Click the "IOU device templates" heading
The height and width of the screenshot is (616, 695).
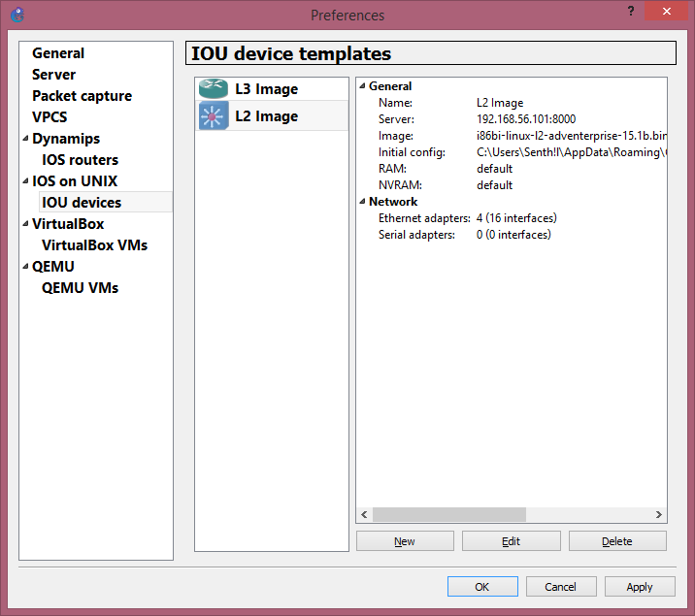tap(291, 53)
